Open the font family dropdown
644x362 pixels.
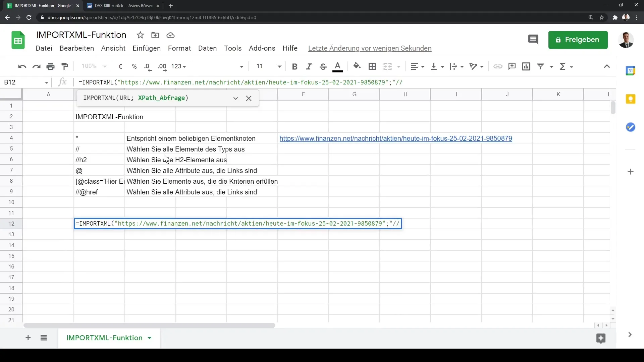click(220, 66)
